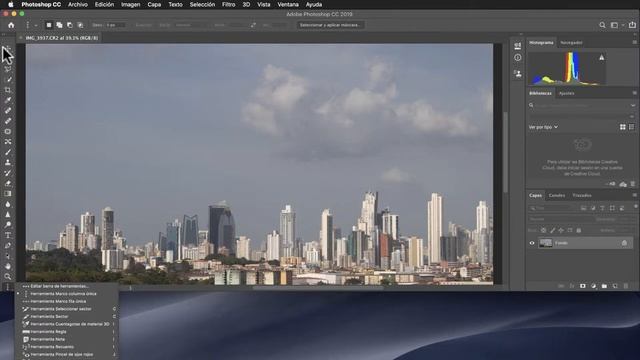This screenshot has height=360, width=640.
Task: Open the Filtro menu
Action: (x=229, y=4)
